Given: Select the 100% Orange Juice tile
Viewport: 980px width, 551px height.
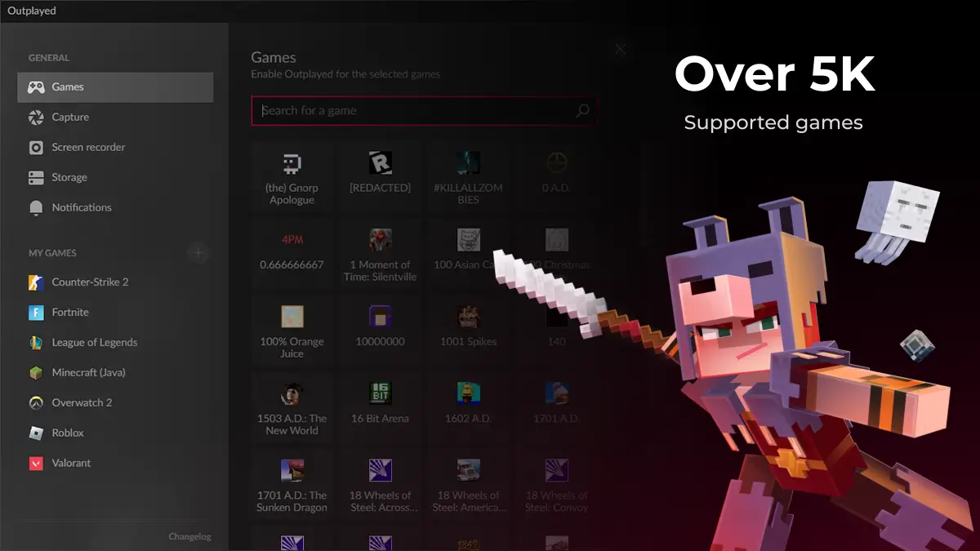Looking at the screenshot, I should 292,331.
